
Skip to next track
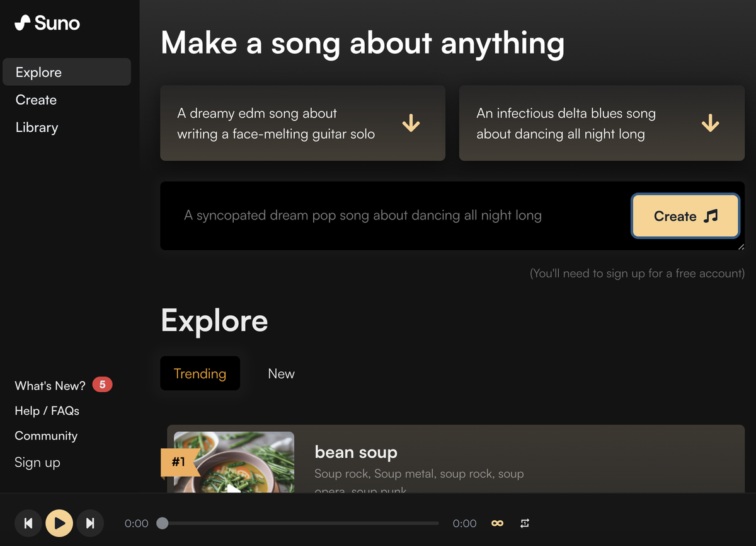click(90, 523)
